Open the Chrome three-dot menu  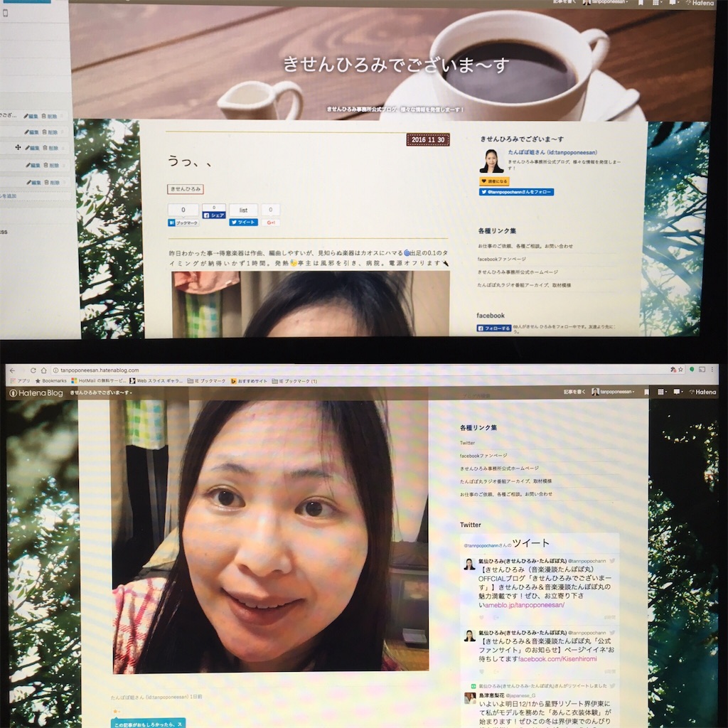712,370
